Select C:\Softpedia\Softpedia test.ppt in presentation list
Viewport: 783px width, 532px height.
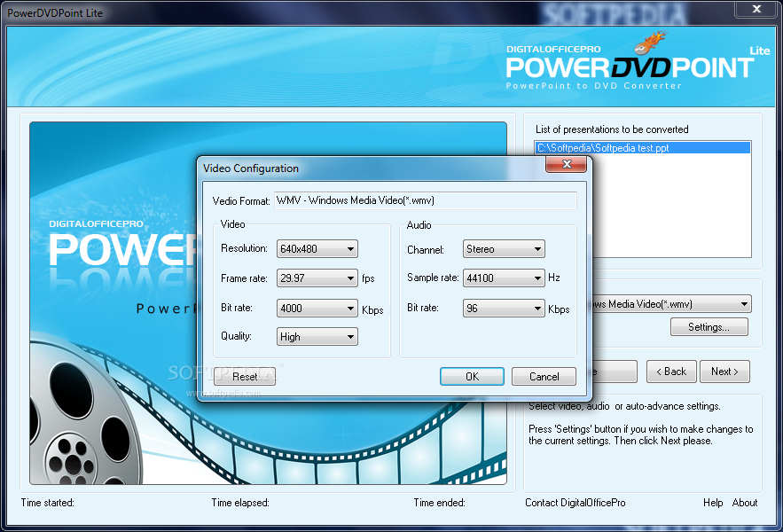click(x=643, y=148)
